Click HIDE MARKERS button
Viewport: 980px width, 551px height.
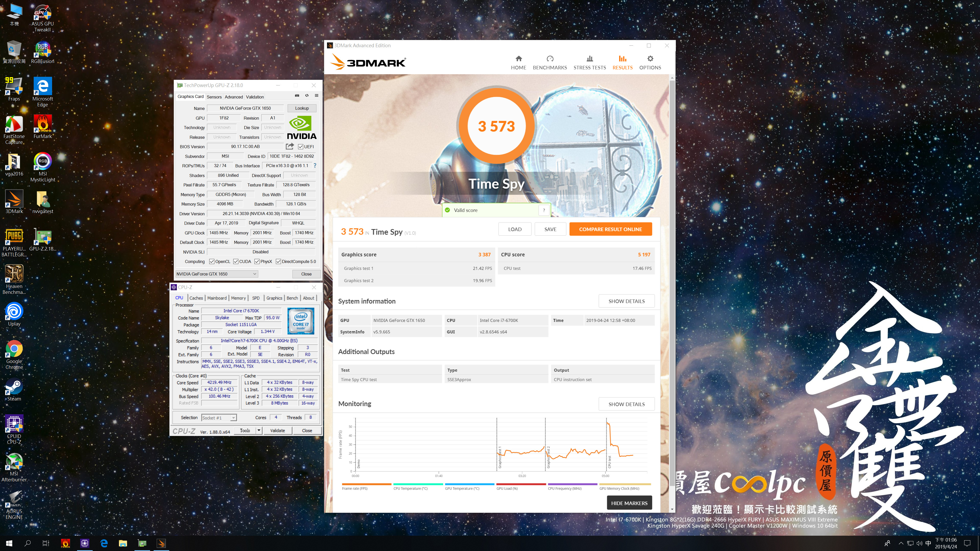(629, 503)
